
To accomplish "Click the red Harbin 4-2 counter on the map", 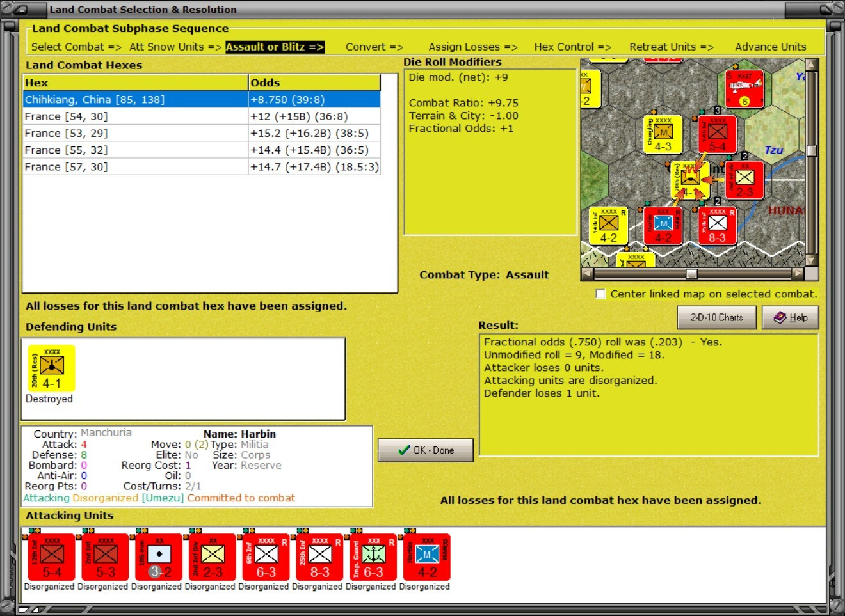I will [x=663, y=226].
